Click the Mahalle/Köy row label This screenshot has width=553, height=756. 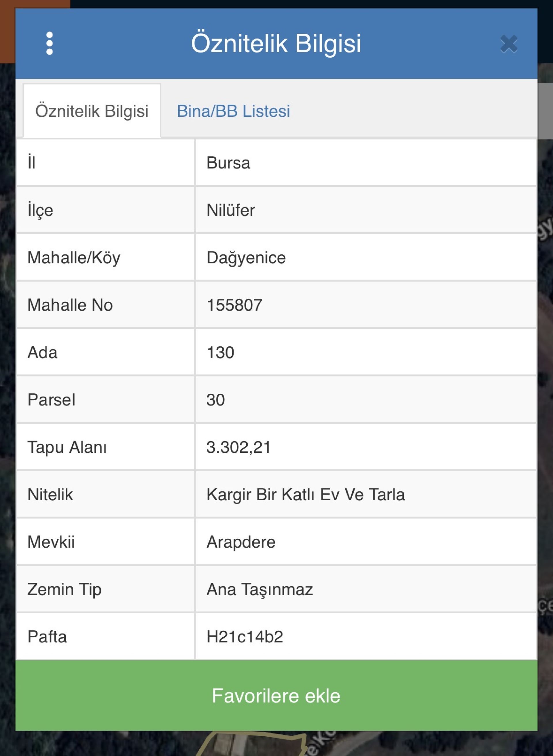click(x=74, y=258)
